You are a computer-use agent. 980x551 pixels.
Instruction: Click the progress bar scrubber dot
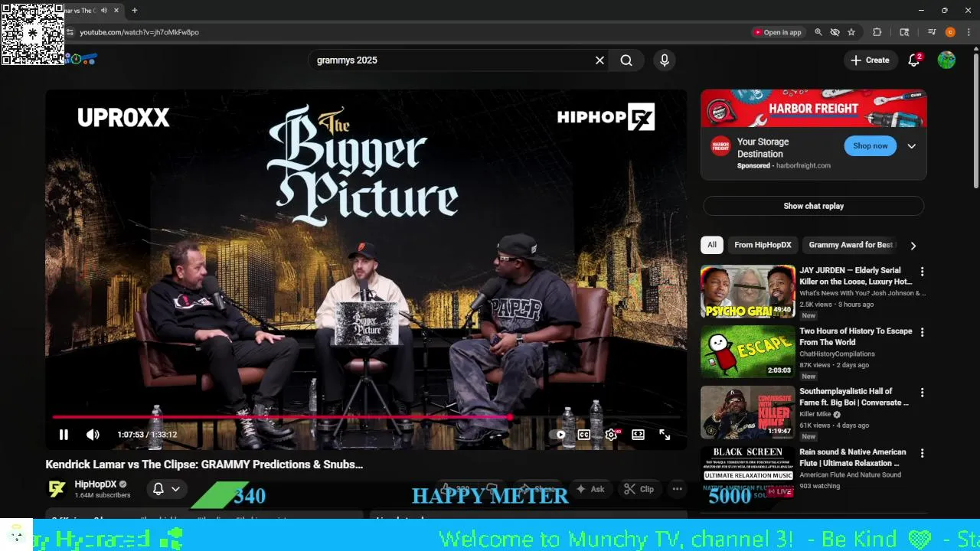509,417
